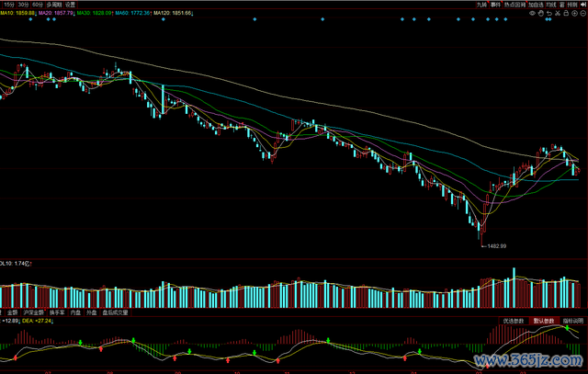Viewport: 588px width, 374px height.
Task: Open 设置 settings for the chart
Action: click(70, 5)
